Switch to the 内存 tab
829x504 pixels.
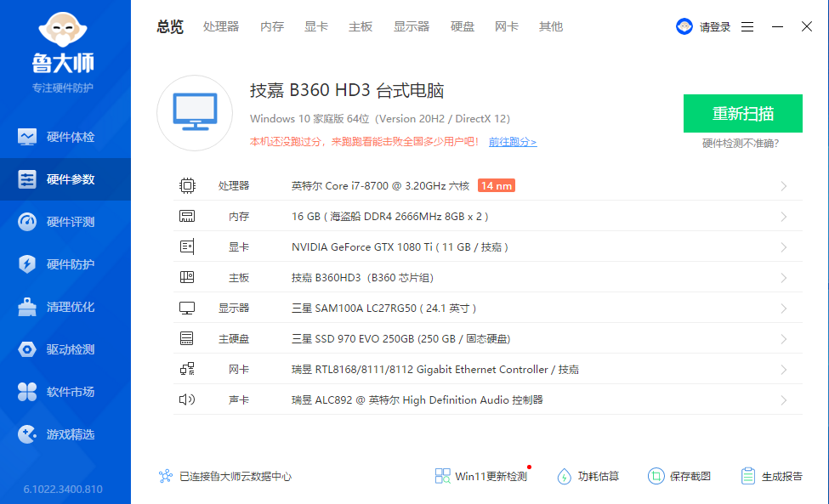pos(272,26)
